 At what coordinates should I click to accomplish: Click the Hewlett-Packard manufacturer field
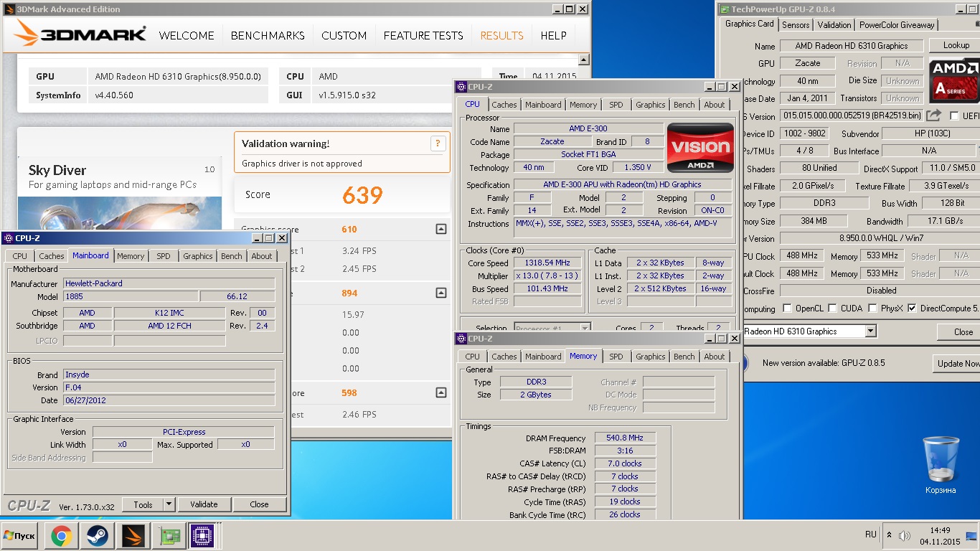click(x=169, y=283)
